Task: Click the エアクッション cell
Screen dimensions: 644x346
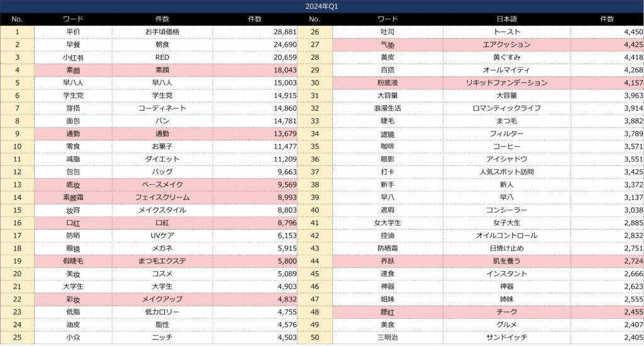Action: 506,45
